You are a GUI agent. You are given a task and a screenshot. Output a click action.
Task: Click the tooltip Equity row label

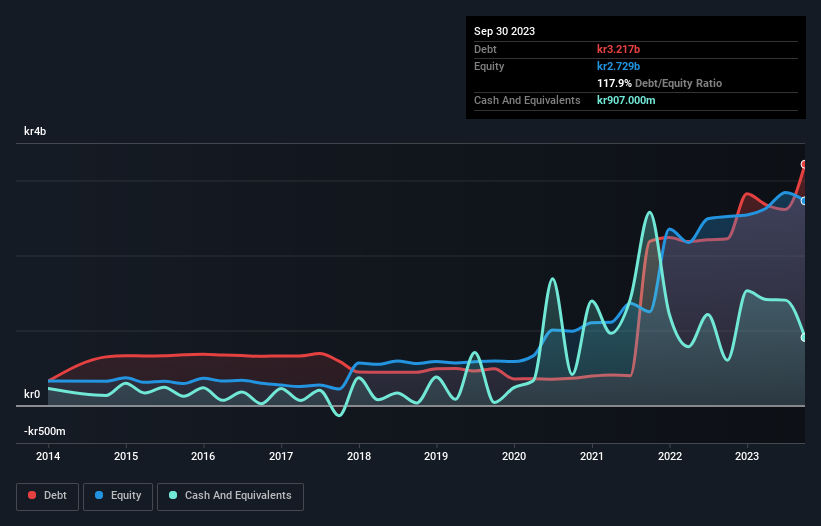(x=489, y=66)
